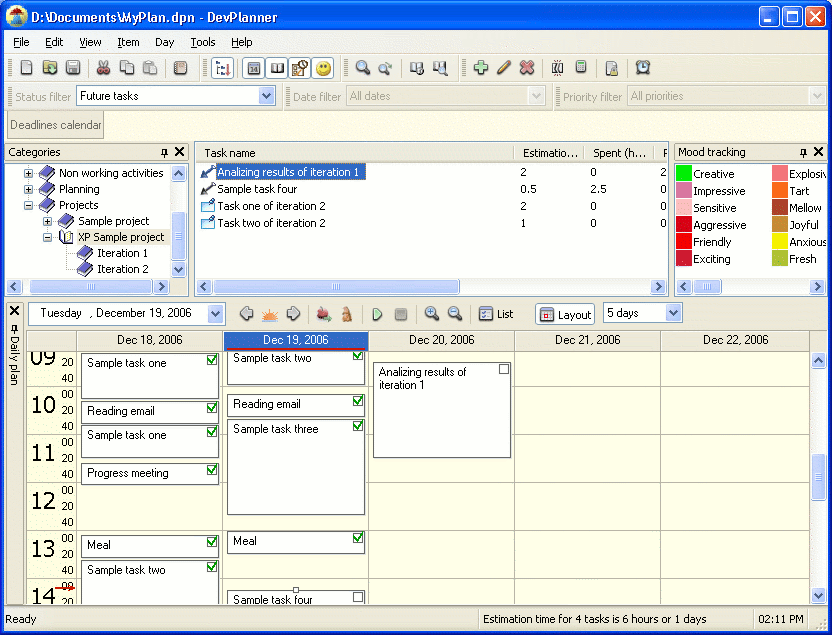Open the alarm clock reminder icon

pos(643,68)
